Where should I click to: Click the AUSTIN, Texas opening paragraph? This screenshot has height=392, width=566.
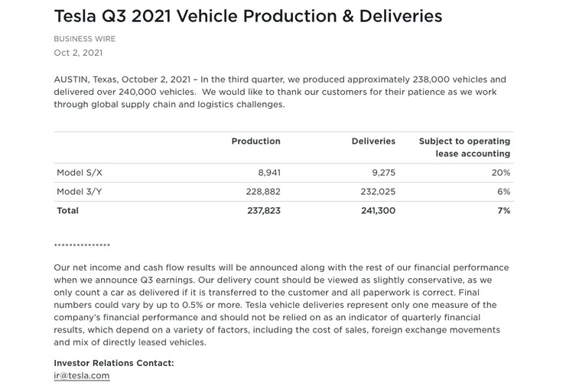click(280, 92)
